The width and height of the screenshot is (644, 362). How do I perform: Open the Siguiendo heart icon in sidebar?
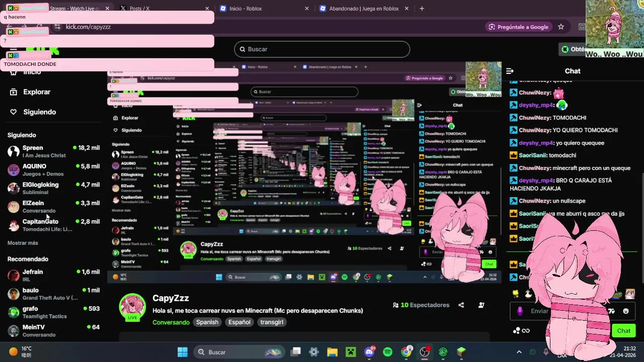pyautogui.click(x=14, y=112)
